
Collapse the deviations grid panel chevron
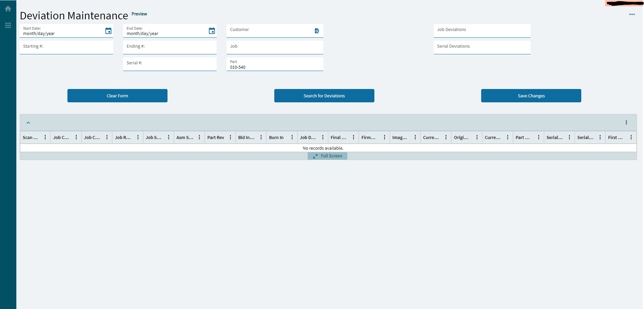coord(28,123)
